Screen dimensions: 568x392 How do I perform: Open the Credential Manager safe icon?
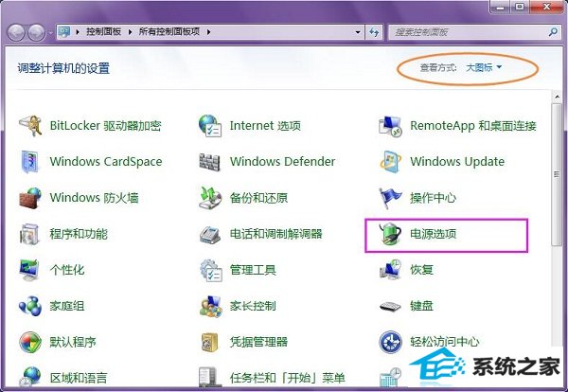[x=210, y=343]
